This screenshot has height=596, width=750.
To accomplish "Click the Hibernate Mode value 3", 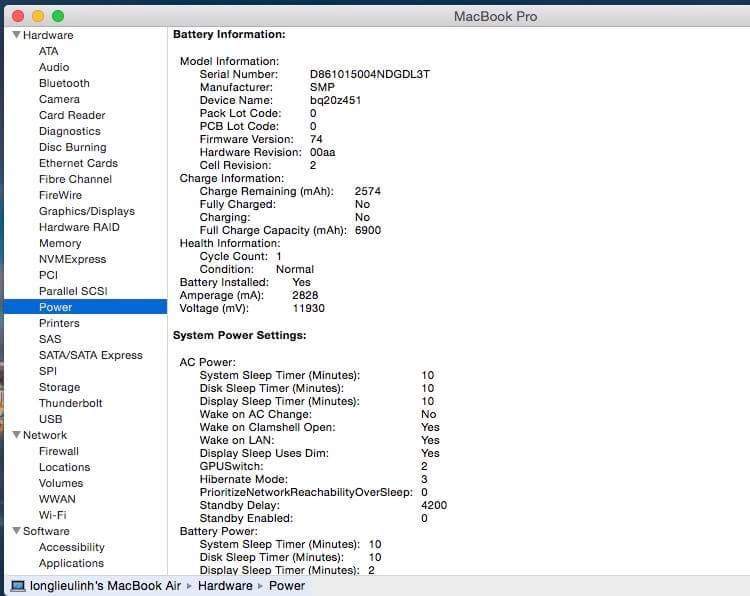I will pyautogui.click(x=424, y=479).
